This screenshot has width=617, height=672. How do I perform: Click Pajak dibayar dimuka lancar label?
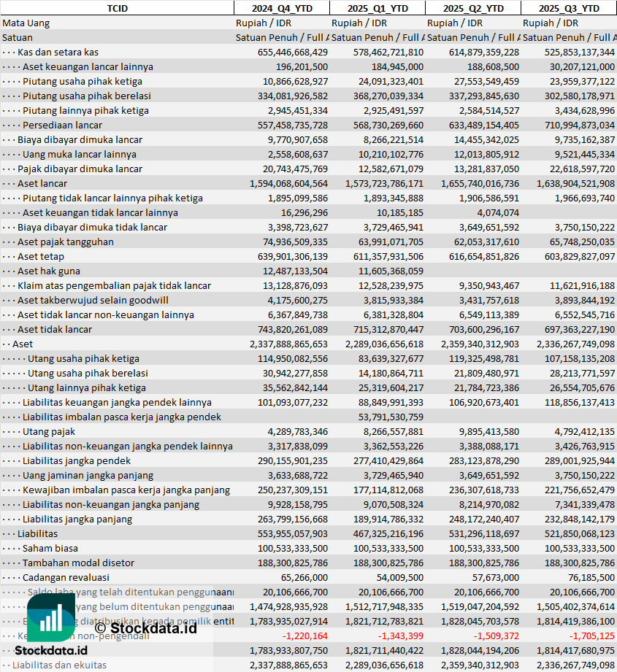tap(80, 169)
